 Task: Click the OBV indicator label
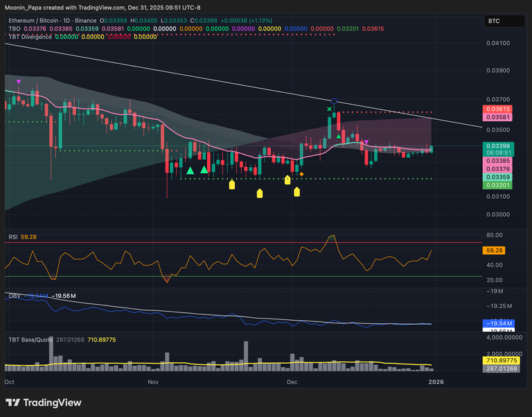coord(13,296)
